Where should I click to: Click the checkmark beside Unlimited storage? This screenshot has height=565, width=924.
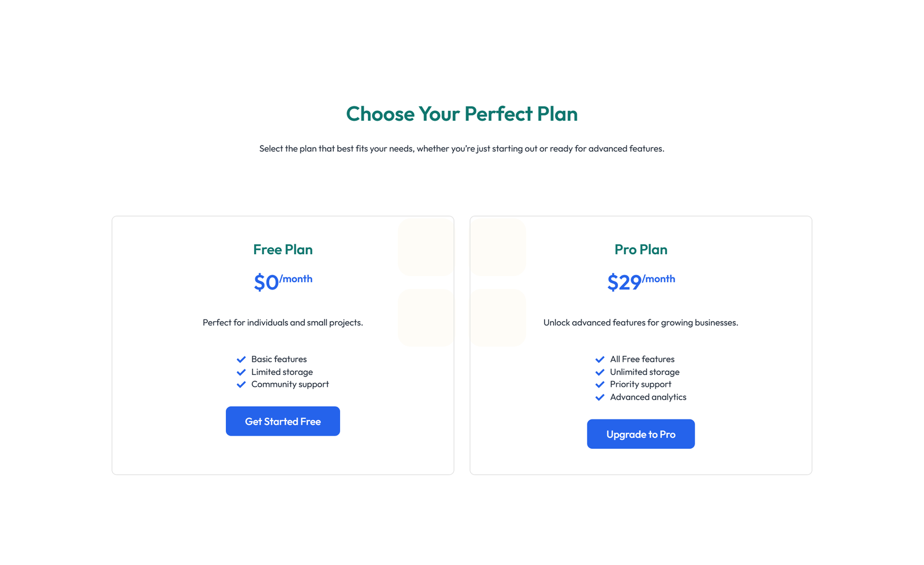coord(600,371)
